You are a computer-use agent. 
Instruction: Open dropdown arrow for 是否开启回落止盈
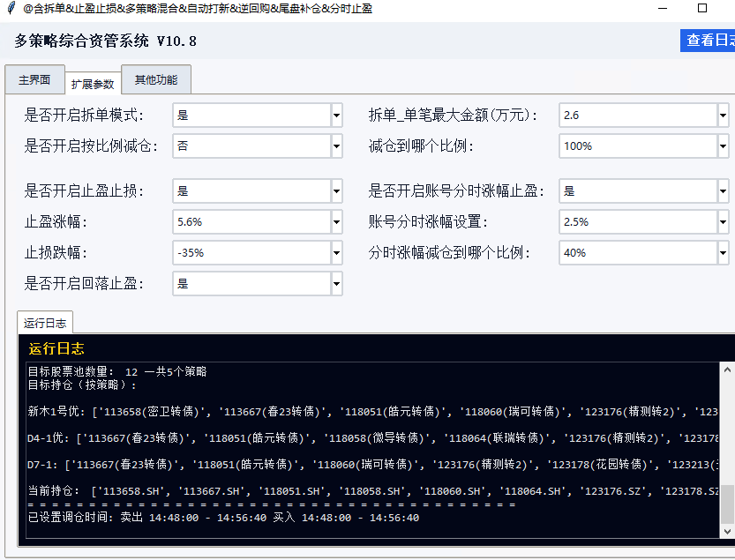click(x=336, y=284)
